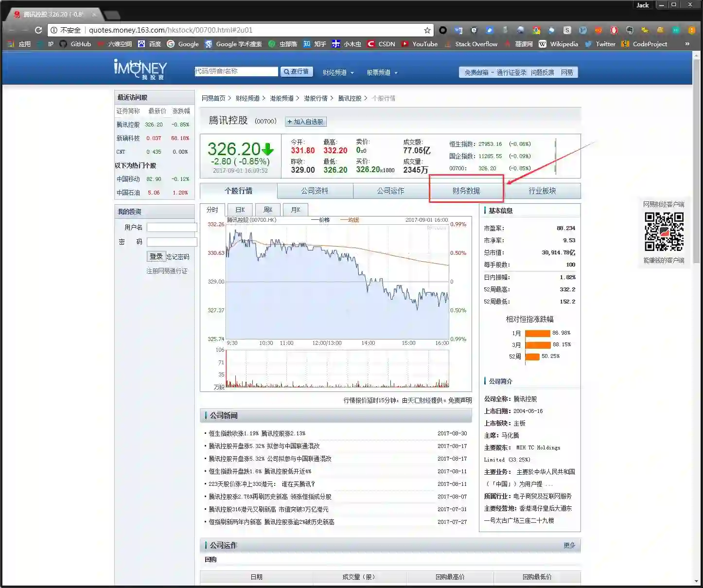Open the 小木虫 bookmark
The width and height of the screenshot is (703, 588).
click(347, 44)
